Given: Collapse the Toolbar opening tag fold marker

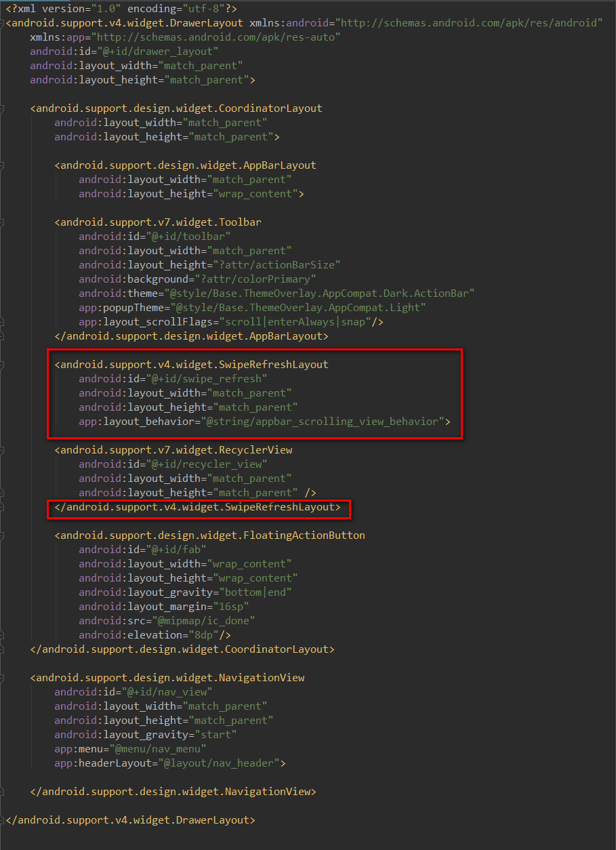Looking at the screenshot, I should coord(2,222).
